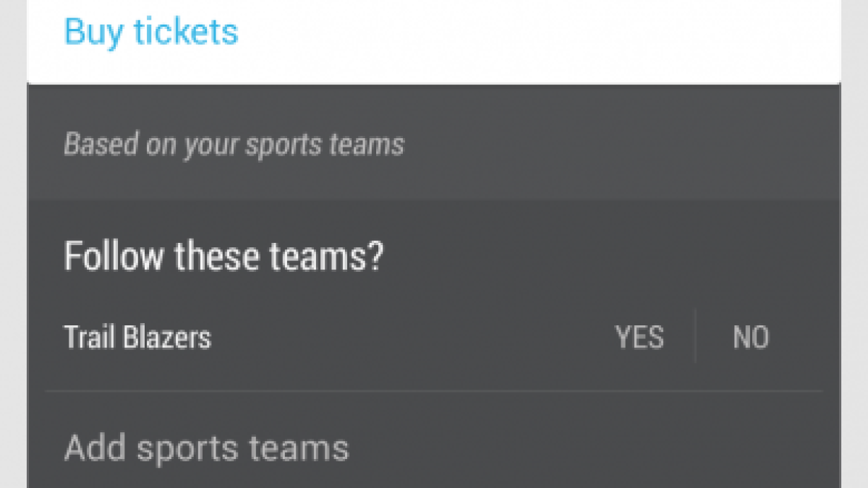Select the Trail Blazers team name

click(x=137, y=338)
